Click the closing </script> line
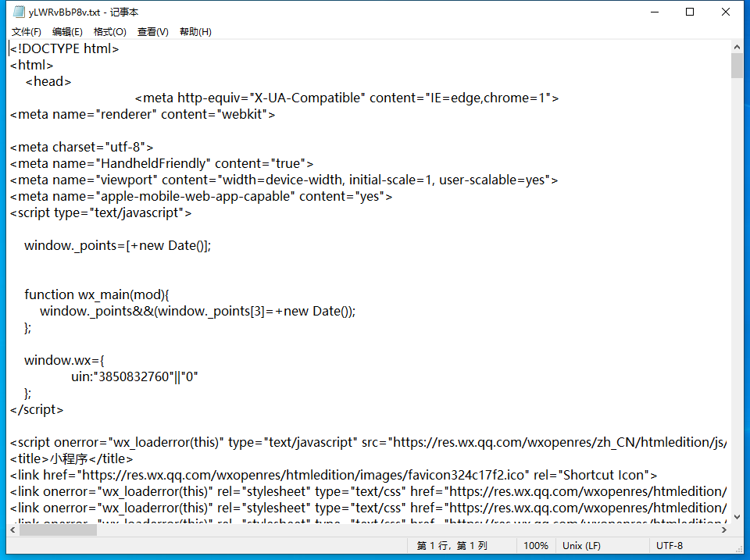The width and height of the screenshot is (750, 560). point(37,410)
